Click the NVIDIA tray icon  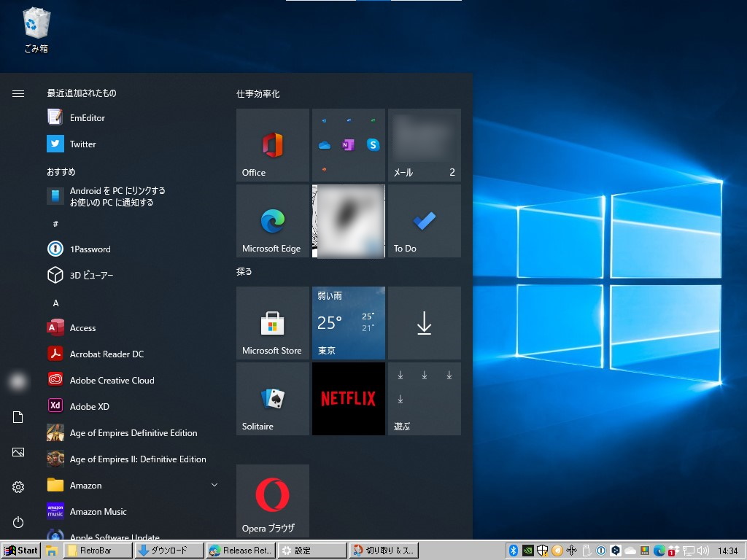click(528, 551)
